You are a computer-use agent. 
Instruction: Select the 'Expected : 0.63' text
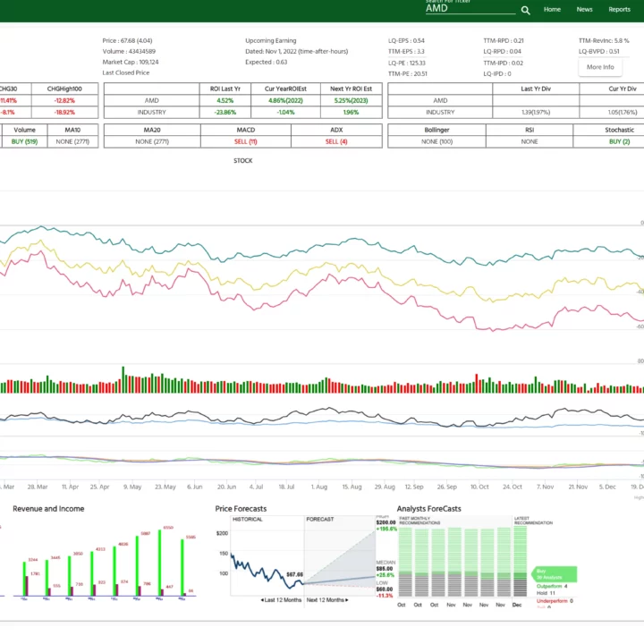267,62
